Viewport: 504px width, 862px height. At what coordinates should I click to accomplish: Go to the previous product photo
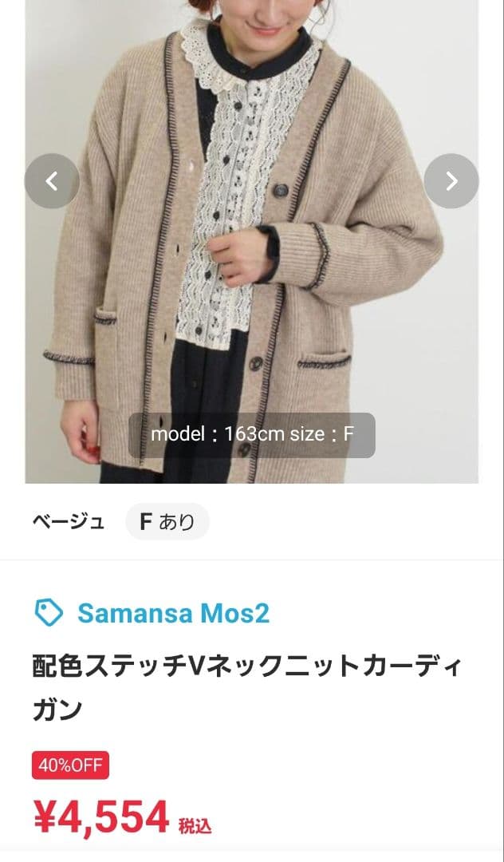[x=52, y=181]
